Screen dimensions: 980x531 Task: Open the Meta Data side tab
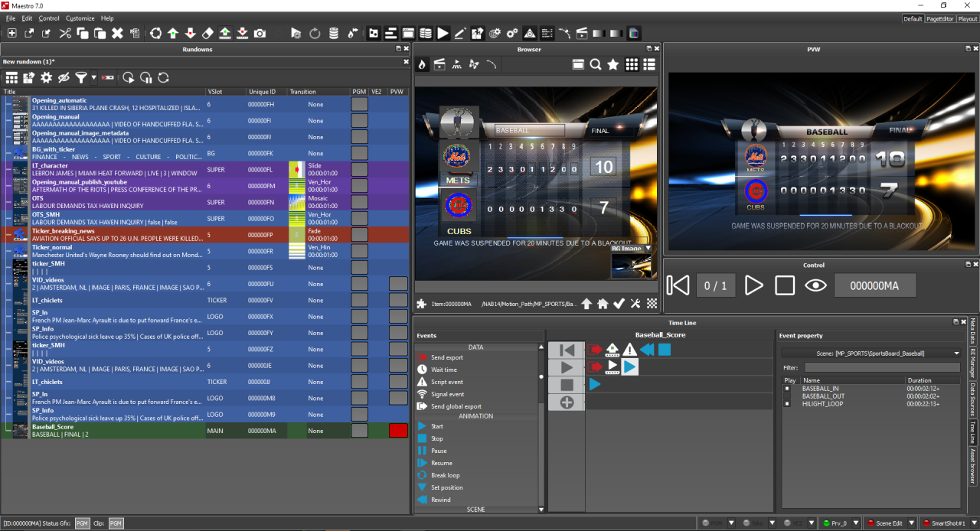[973, 331]
